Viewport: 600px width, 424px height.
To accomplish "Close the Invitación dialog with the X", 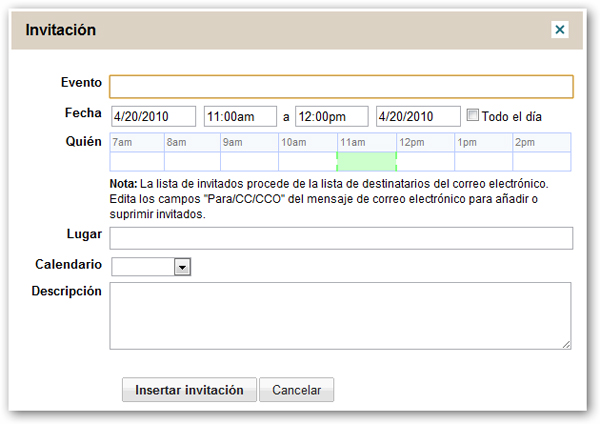I will click(x=559, y=29).
